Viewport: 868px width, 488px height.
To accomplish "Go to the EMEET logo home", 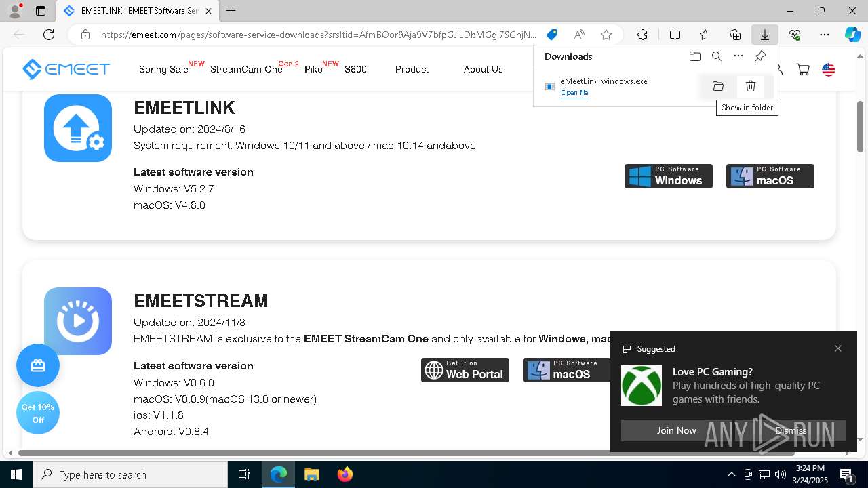I will click(66, 69).
